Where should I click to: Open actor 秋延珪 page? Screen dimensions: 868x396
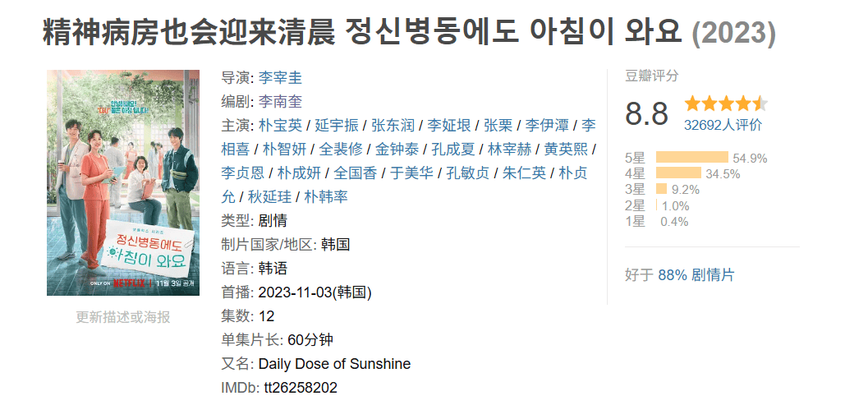click(269, 196)
